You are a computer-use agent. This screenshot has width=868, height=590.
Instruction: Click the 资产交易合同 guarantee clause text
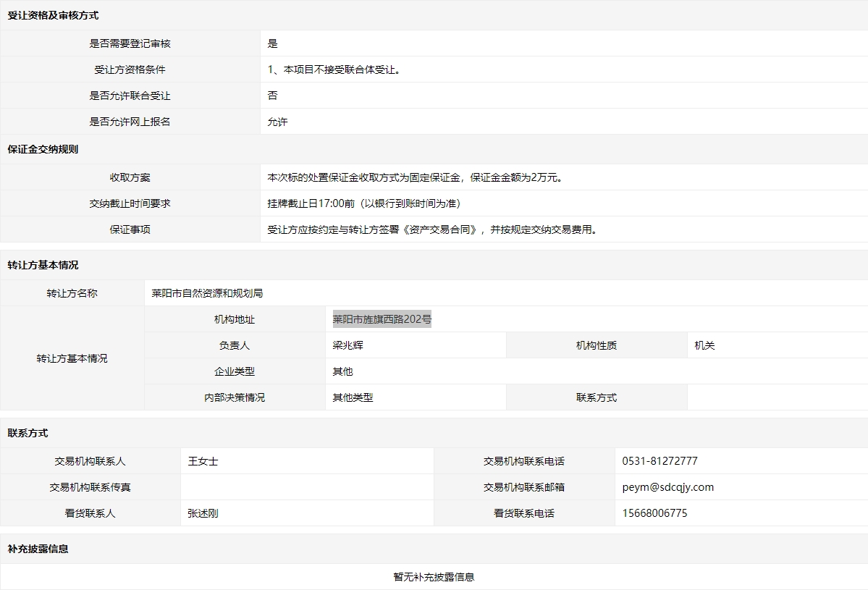(x=433, y=229)
